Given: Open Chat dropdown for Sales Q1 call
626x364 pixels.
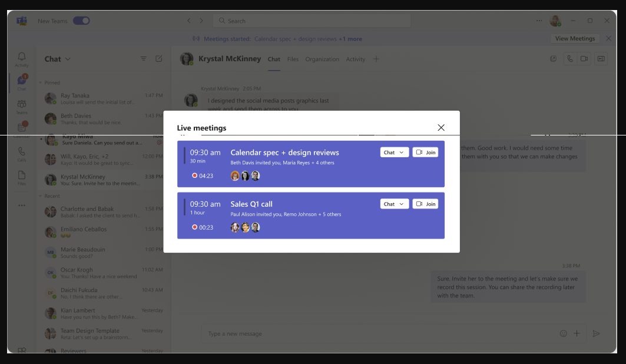Looking at the screenshot, I should (395, 204).
